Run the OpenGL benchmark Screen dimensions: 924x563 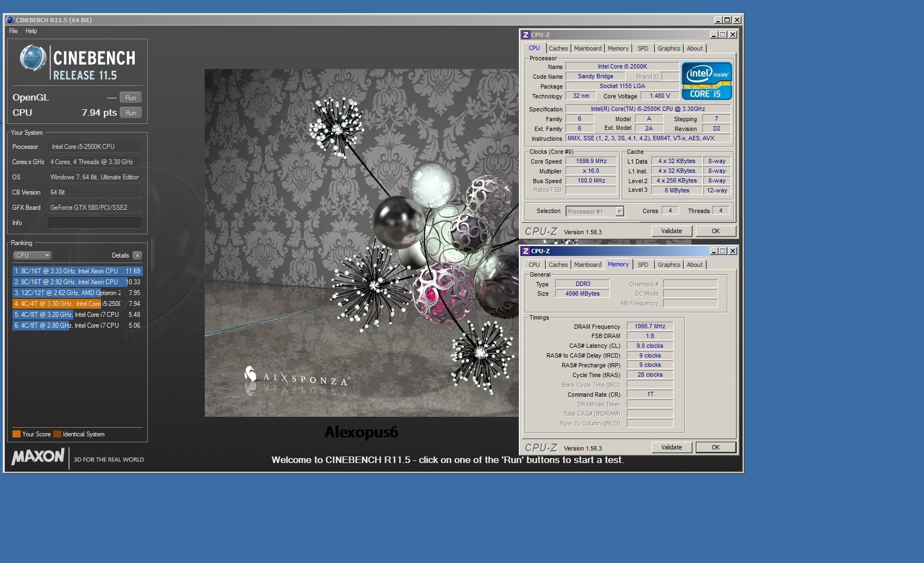tap(130, 98)
